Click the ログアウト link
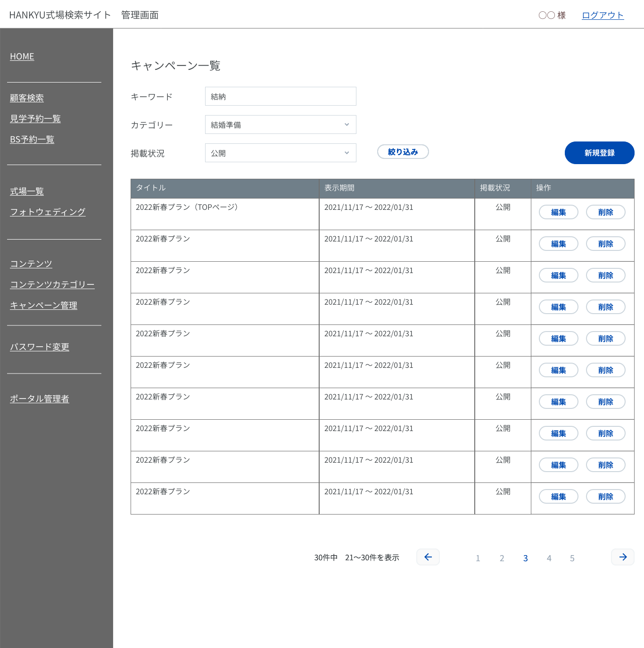Image resolution: width=644 pixels, height=648 pixels. point(603,15)
